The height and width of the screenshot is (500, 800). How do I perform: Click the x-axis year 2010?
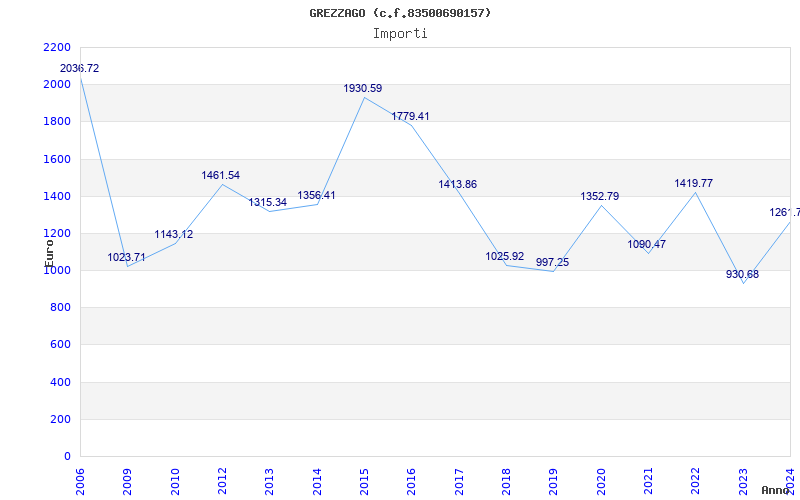(175, 482)
